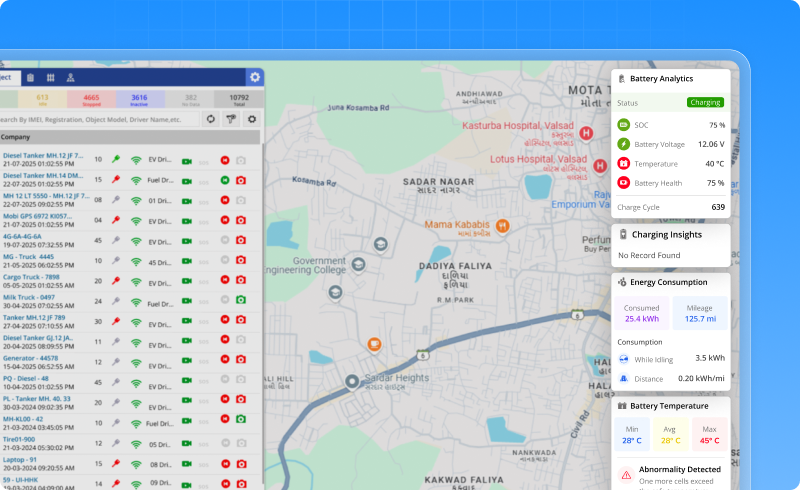
Task: Click the red status icon for Tanker MH.12 JF 789
Action: tap(225, 320)
